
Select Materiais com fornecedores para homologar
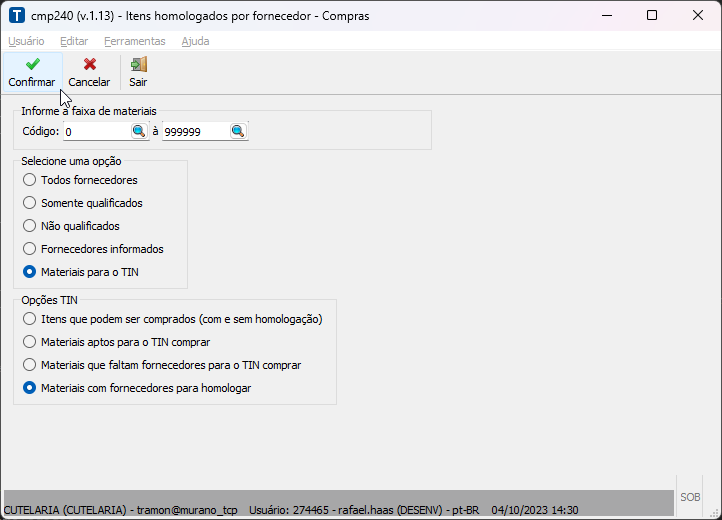[x=30, y=388]
